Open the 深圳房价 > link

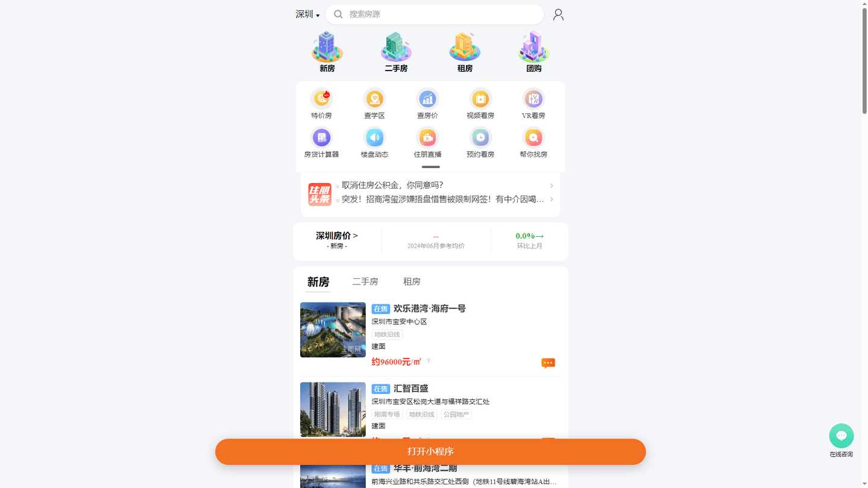(337, 236)
